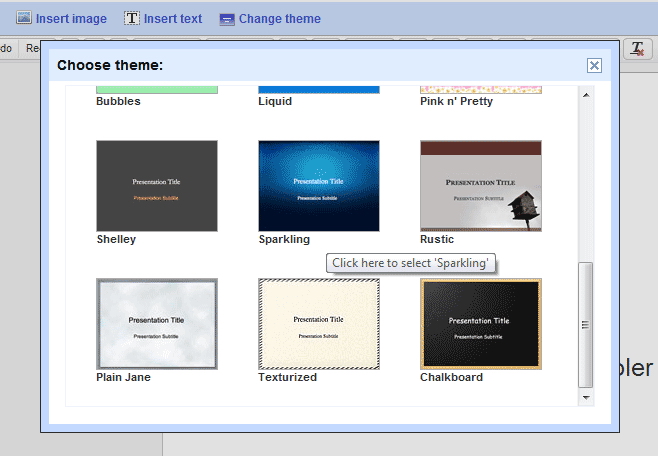The width and height of the screenshot is (658, 456).
Task: Click the Insert text icon
Action: (x=132, y=18)
